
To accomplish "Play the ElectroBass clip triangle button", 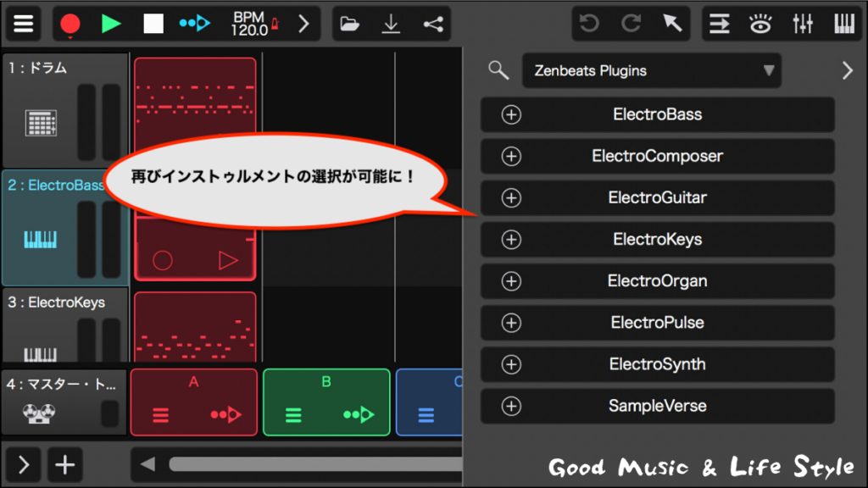I will [227, 260].
